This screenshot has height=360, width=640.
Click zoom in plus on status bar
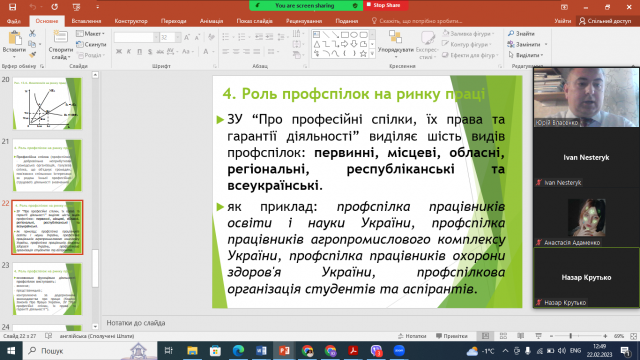click(605, 336)
